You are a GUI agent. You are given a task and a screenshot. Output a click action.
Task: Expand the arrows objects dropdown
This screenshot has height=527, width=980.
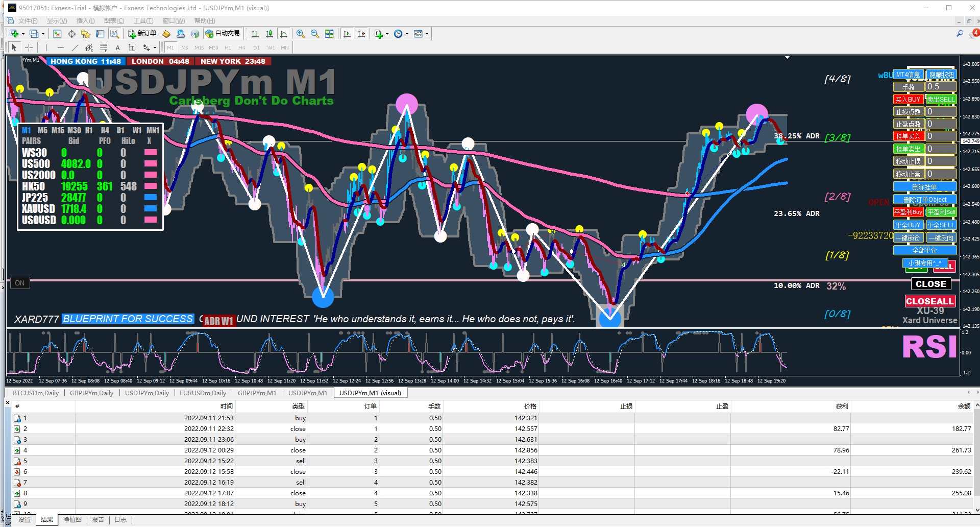[x=155, y=48]
